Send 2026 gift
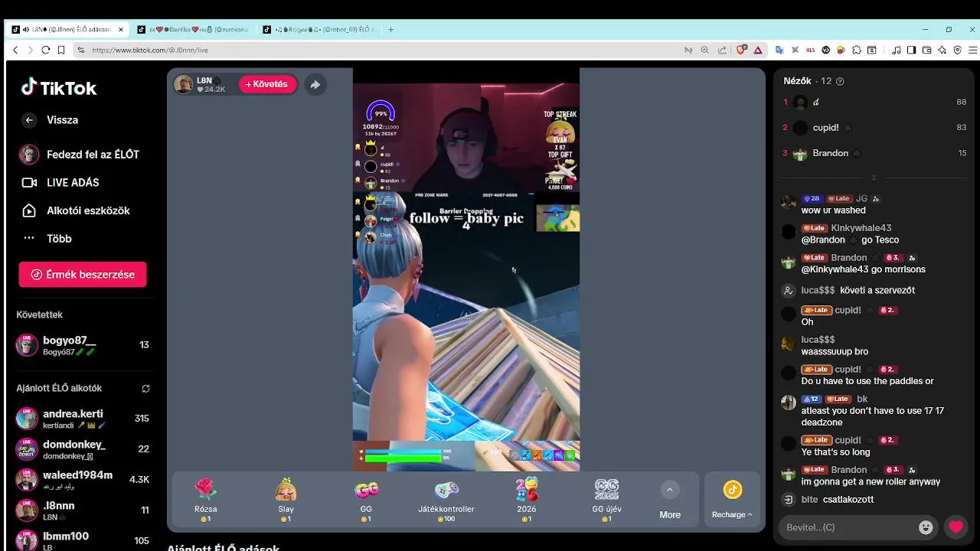Image resolution: width=980 pixels, height=551 pixels. [527, 500]
